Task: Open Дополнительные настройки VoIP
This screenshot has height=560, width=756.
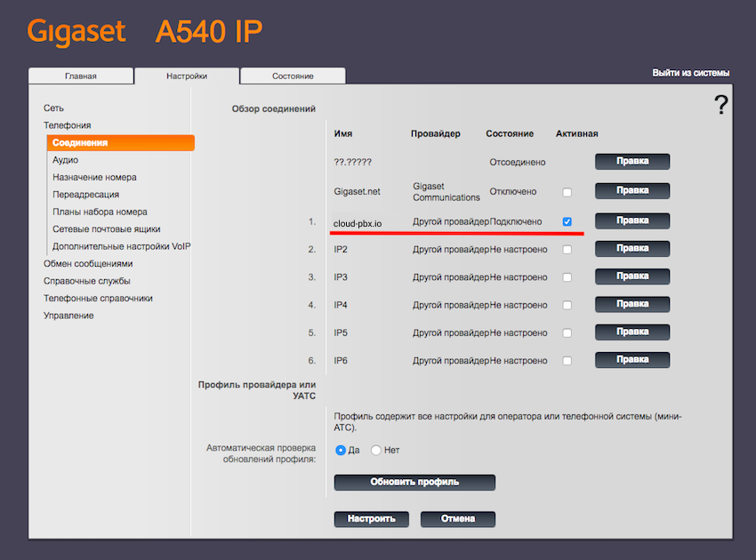Action: 122,246
